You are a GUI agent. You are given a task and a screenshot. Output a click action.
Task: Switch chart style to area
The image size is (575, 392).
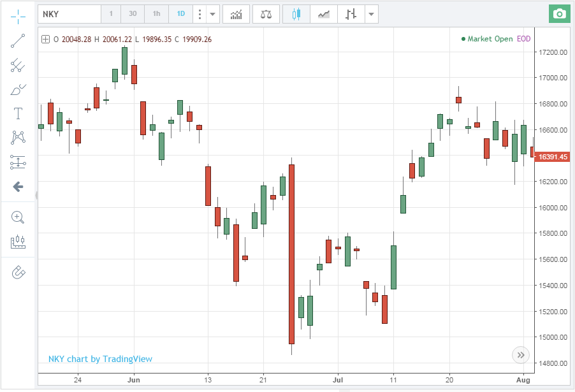coord(324,14)
